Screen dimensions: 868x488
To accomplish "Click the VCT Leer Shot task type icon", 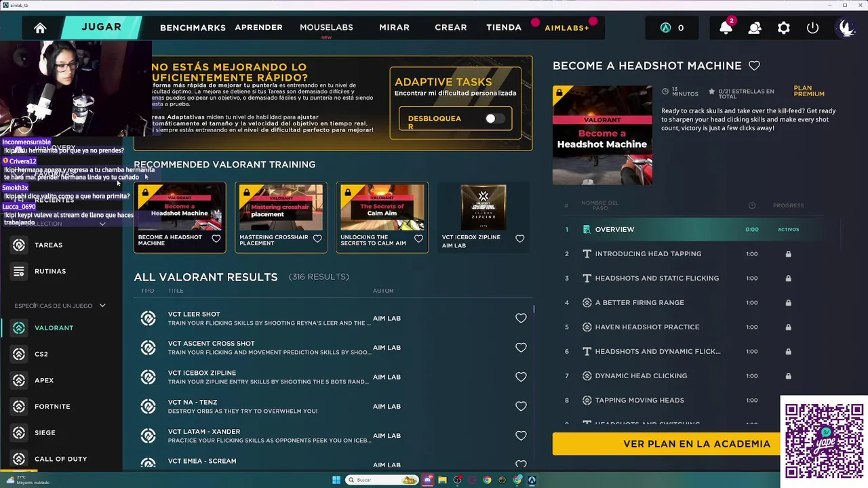I will [148, 318].
